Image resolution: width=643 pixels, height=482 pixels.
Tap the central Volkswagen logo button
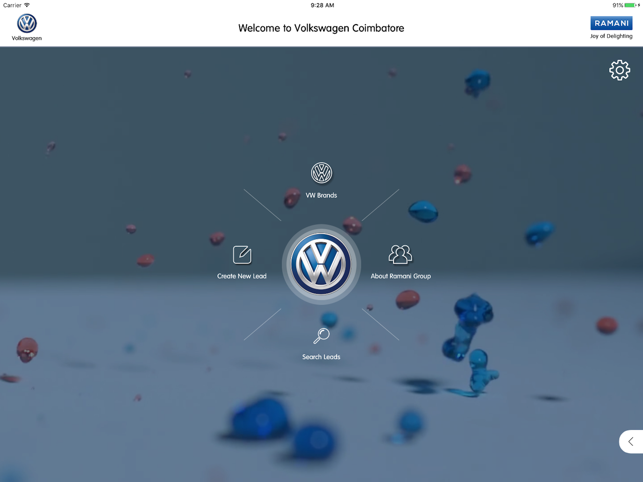point(321,264)
